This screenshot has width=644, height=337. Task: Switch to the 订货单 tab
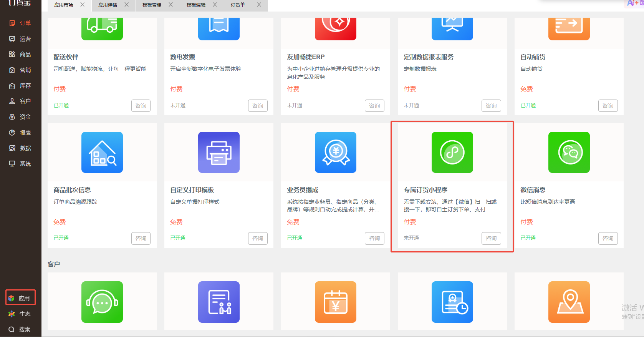click(x=238, y=5)
